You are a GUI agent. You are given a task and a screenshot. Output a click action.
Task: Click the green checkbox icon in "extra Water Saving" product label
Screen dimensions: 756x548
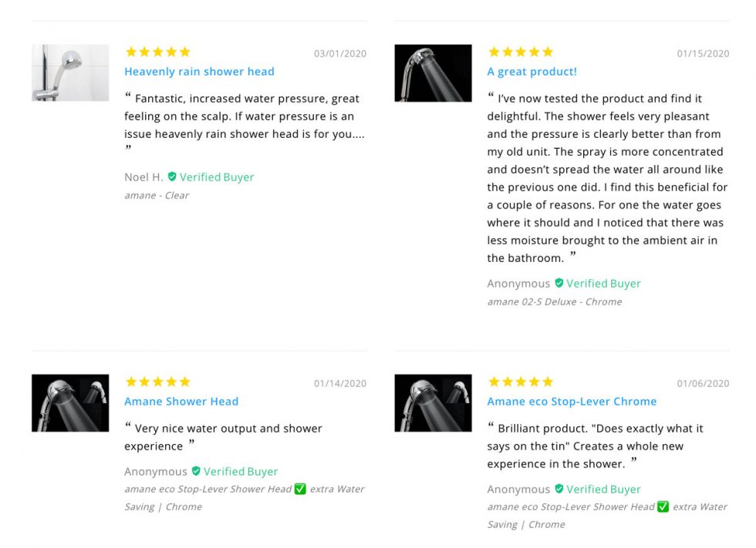[x=301, y=489]
